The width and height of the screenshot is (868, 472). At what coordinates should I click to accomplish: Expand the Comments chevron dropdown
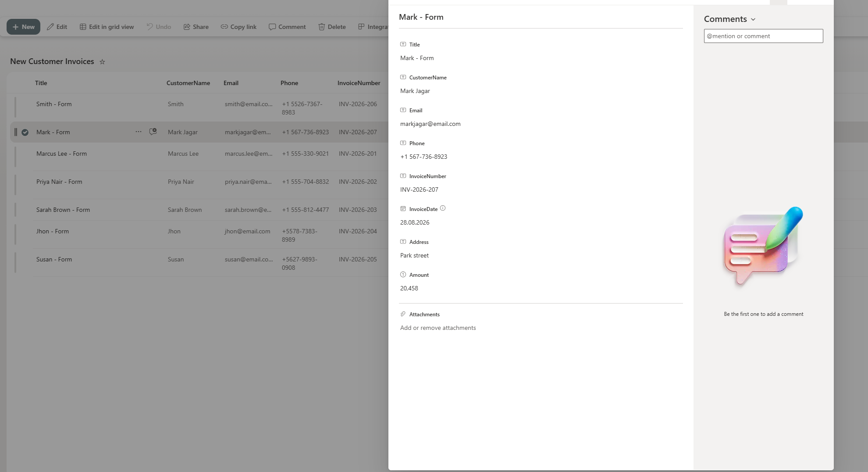[x=753, y=19]
